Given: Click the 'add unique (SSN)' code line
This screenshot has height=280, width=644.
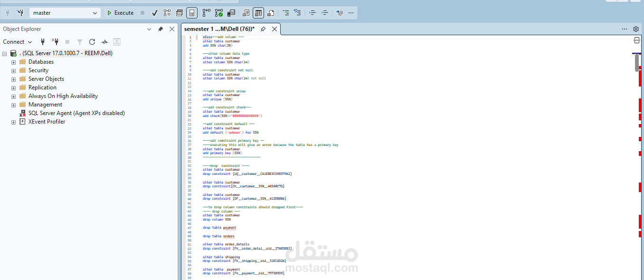Looking at the screenshot, I should click(218, 99).
